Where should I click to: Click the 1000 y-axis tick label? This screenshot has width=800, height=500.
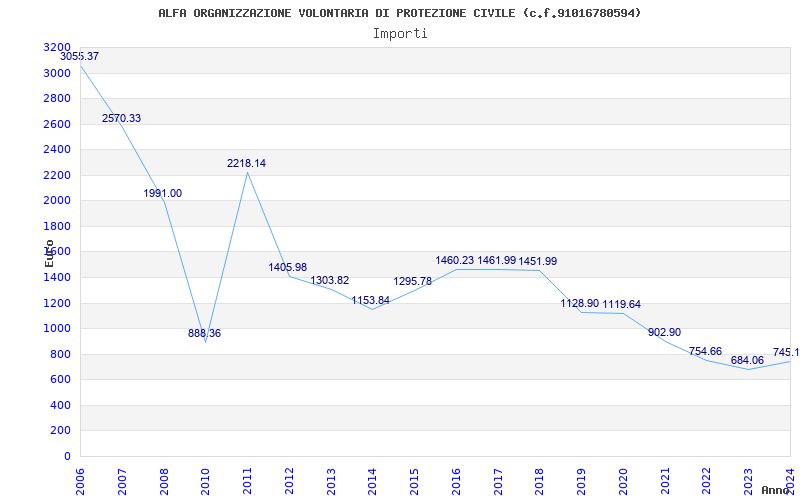(57, 329)
